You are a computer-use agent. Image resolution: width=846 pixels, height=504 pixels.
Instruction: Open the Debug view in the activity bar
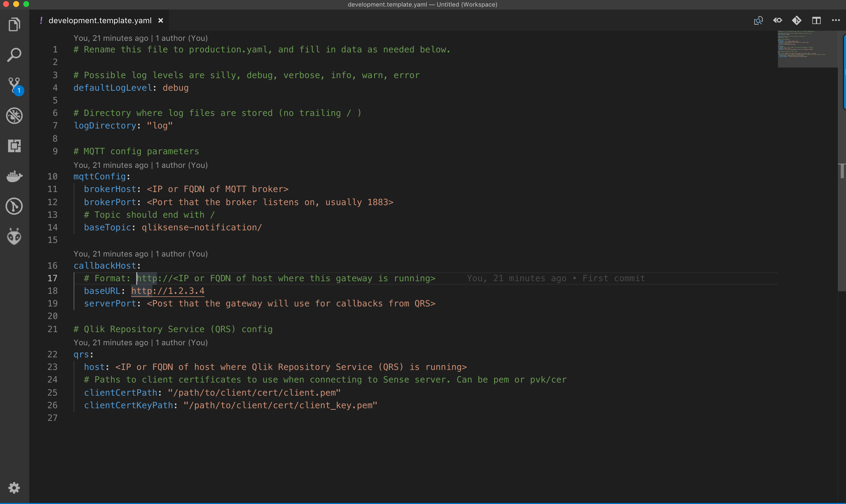(14, 116)
